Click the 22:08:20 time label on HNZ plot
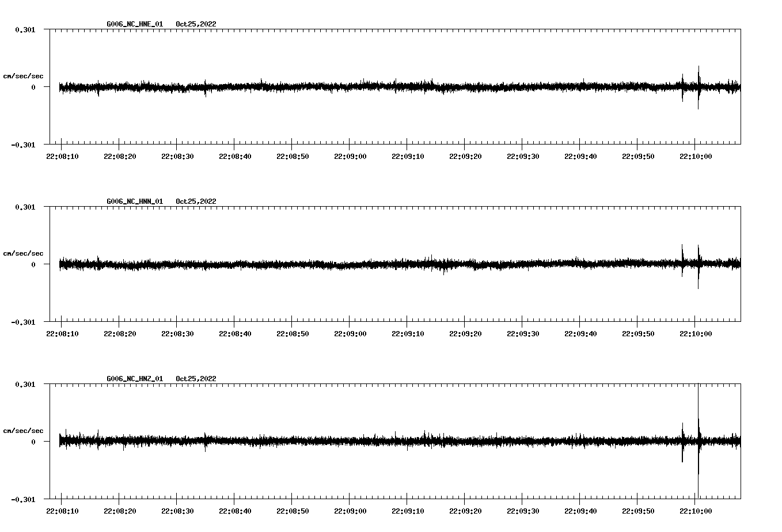 (120, 511)
